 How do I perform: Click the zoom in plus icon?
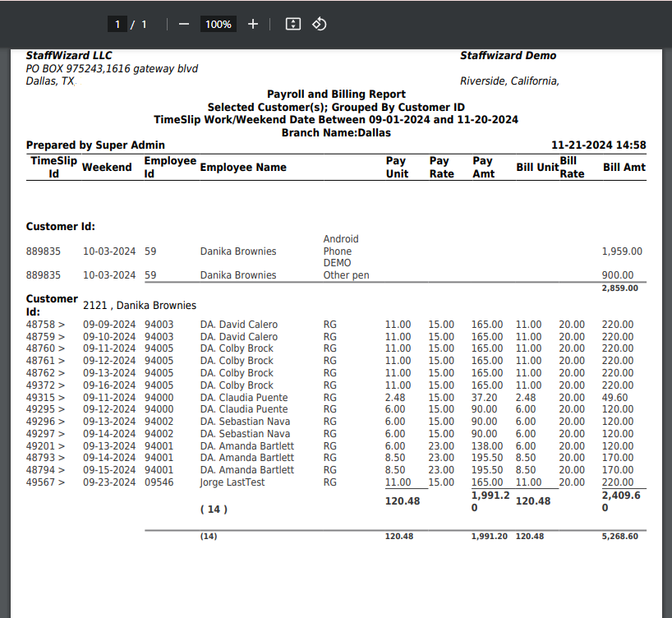[x=253, y=25]
